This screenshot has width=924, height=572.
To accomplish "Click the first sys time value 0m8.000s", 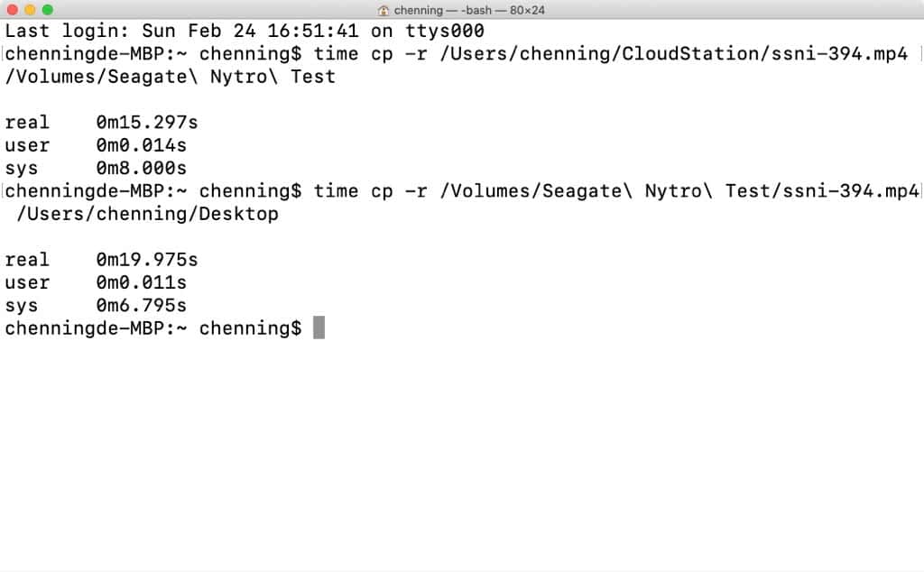I will point(142,168).
